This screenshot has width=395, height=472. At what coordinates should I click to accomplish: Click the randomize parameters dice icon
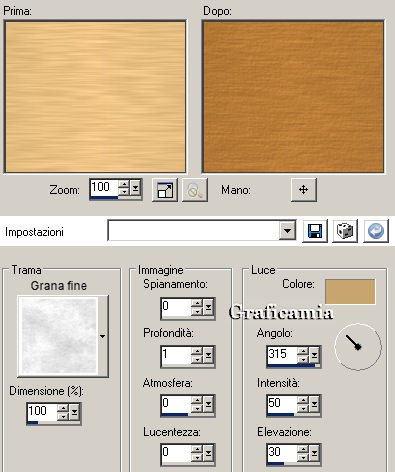coord(345,231)
